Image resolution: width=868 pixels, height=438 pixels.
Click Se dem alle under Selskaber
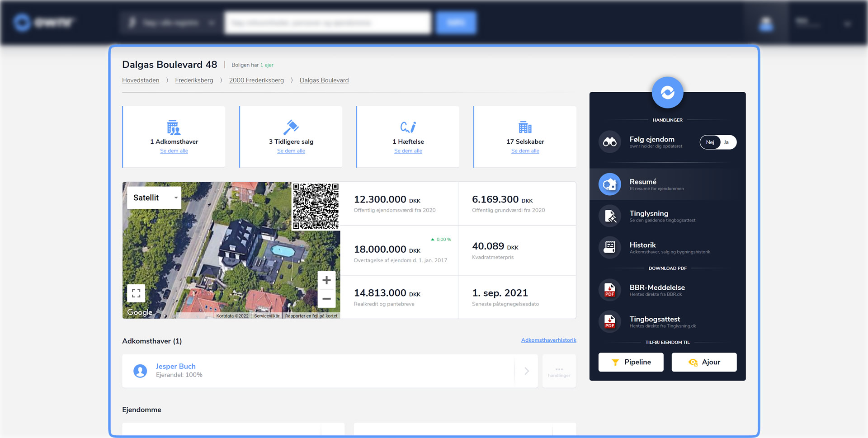point(525,151)
